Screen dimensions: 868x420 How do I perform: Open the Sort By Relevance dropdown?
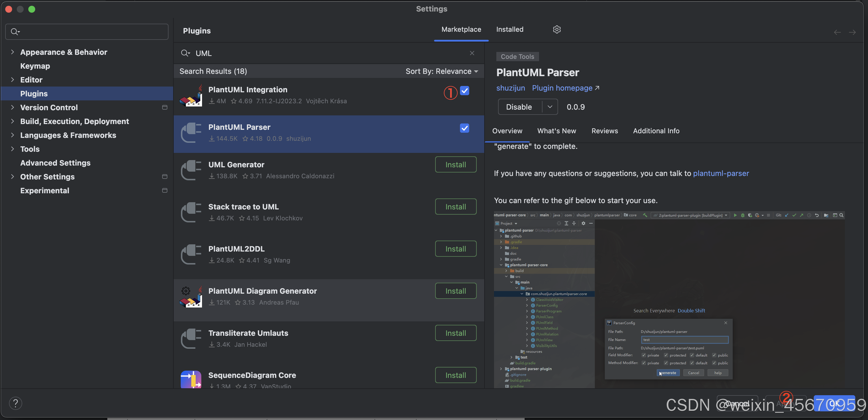click(x=442, y=72)
